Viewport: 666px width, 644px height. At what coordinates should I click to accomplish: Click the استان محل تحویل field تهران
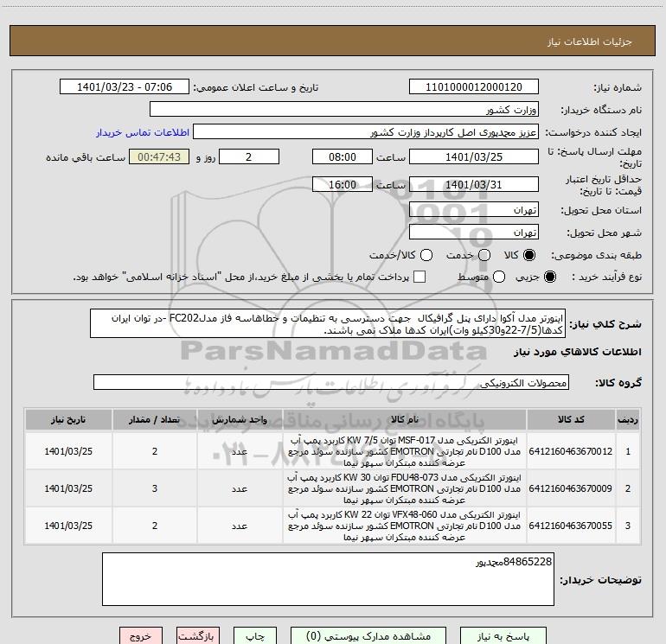474,210
